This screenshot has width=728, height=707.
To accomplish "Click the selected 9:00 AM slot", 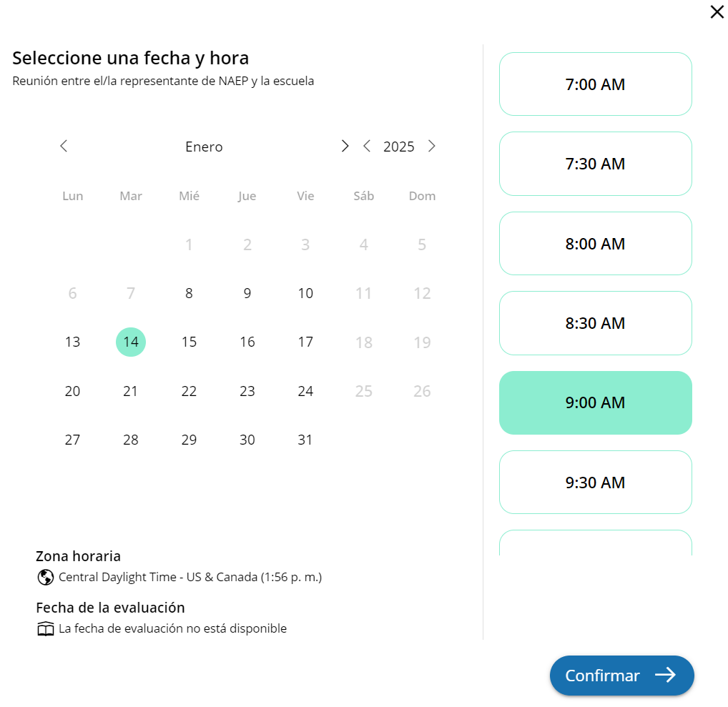I will pos(595,402).
